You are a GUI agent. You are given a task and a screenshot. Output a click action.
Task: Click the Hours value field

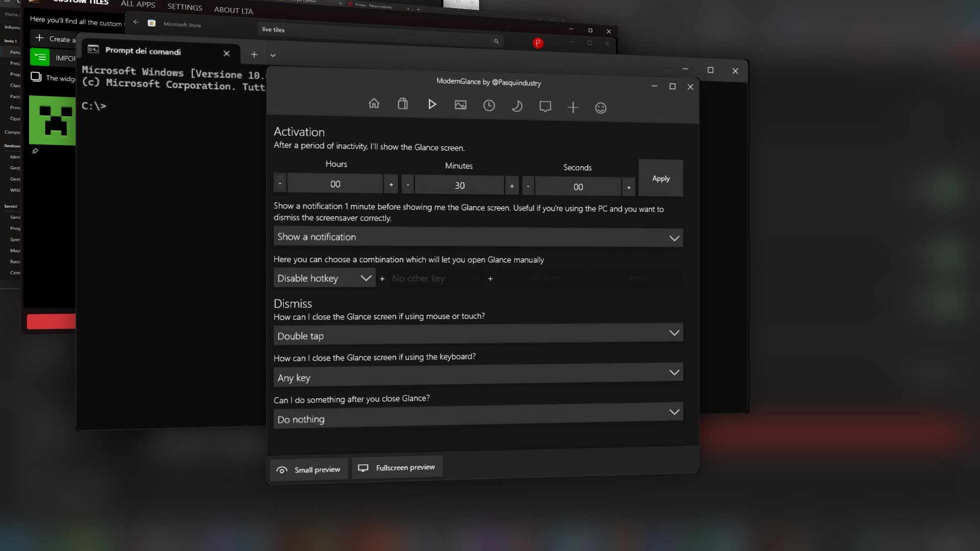click(x=335, y=184)
